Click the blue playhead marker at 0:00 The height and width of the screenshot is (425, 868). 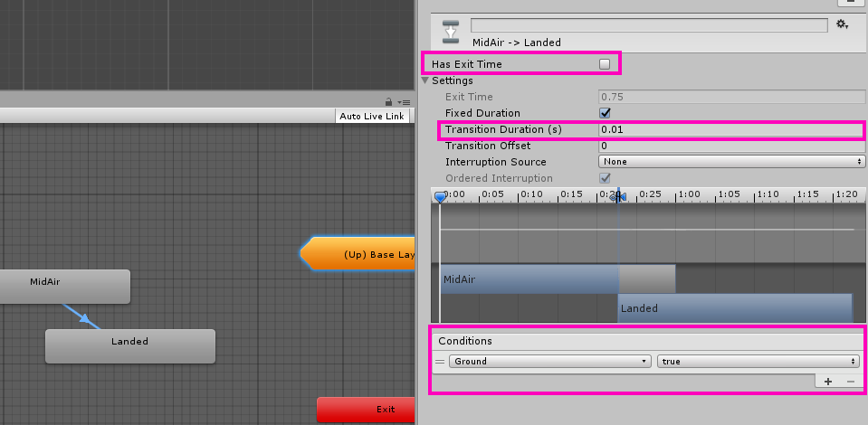(x=440, y=197)
